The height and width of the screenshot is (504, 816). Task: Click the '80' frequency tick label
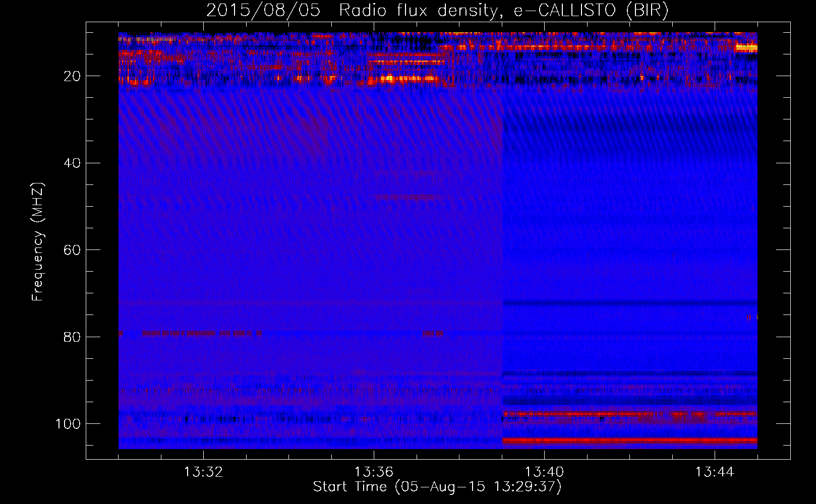click(73, 337)
